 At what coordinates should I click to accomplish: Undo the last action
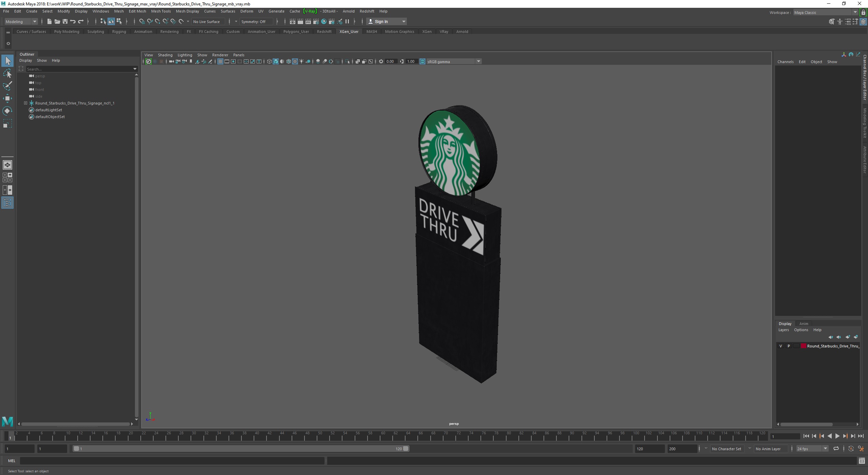pyautogui.click(x=73, y=21)
